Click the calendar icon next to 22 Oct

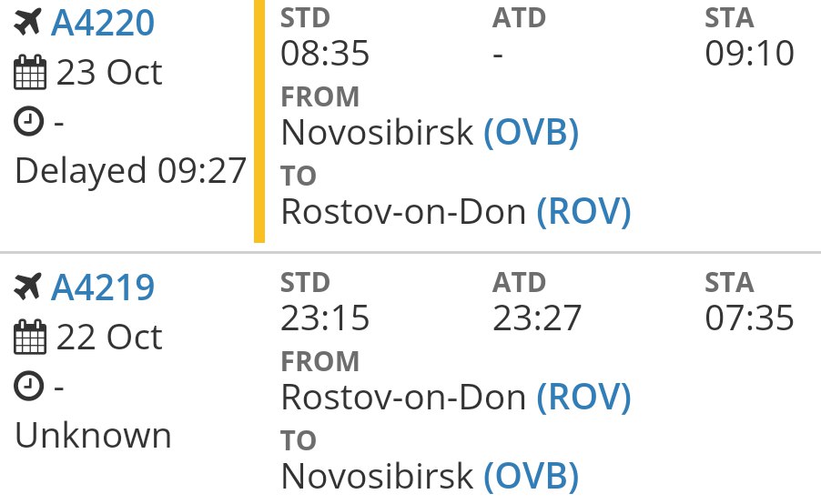(29, 337)
